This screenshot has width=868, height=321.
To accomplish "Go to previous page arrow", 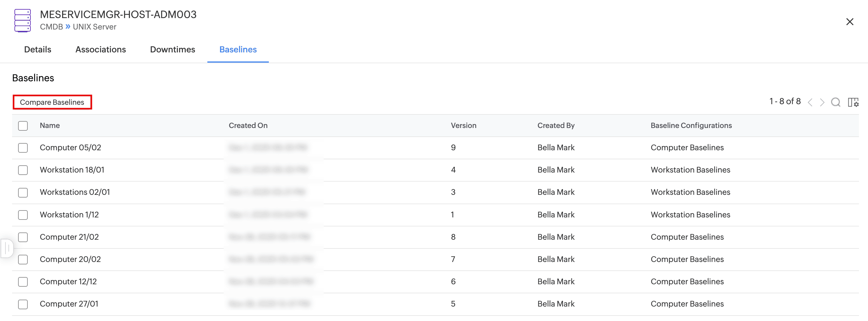I will tap(810, 102).
